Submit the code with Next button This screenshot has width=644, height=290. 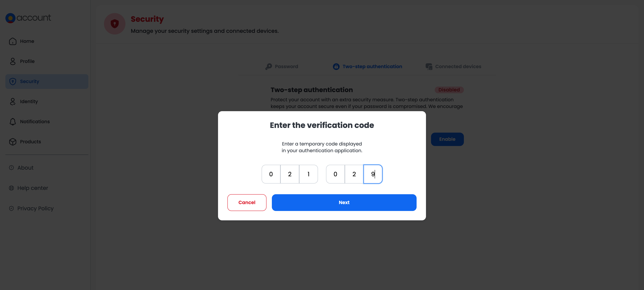point(344,202)
